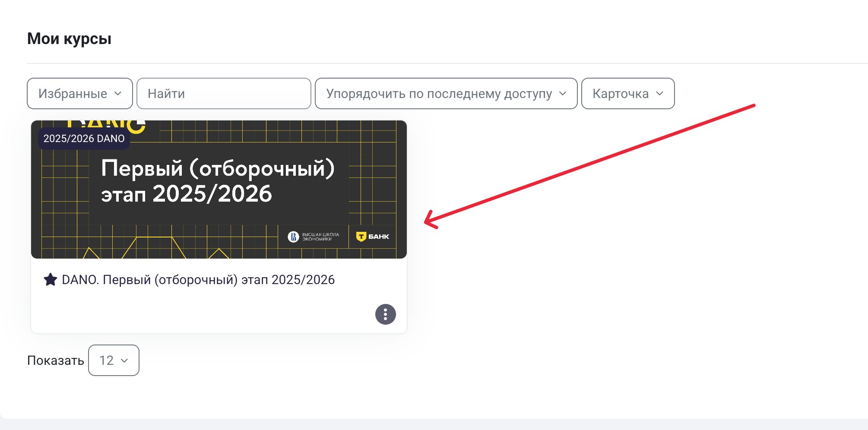868x430 pixels.
Task: Open the DANO. Первый (отборочный) этап 2025/2026 link
Action: click(198, 280)
